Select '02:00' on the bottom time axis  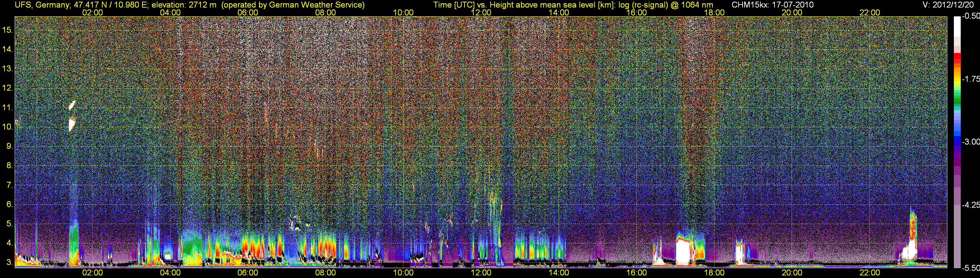click(x=92, y=273)
